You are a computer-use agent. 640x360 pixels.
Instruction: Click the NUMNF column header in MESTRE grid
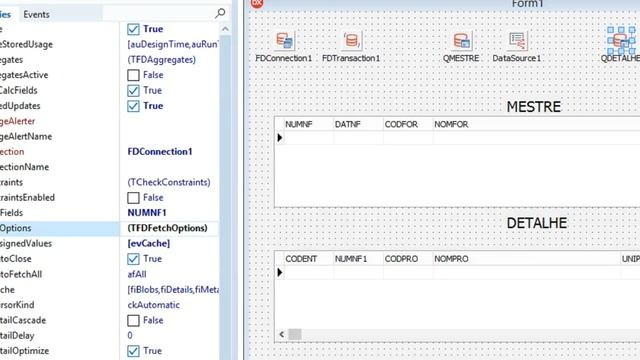tap(309, 124)
